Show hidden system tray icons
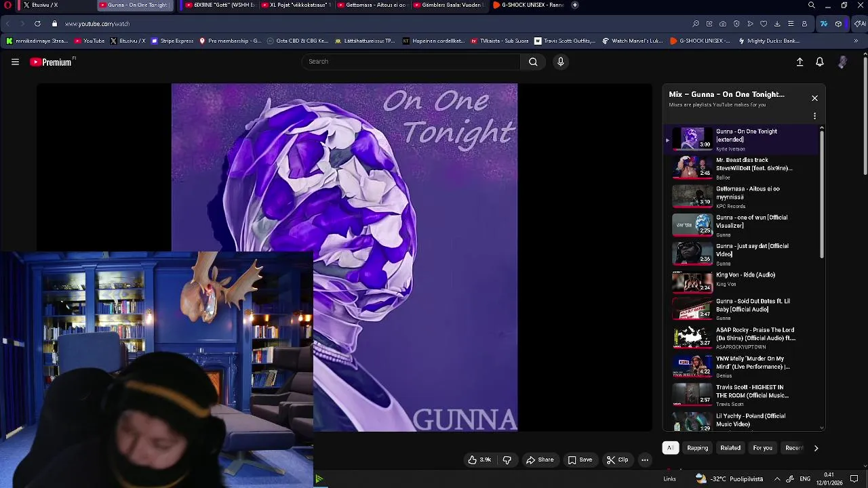The height and width of the screenshot is (488, 868). click(777, 479)
